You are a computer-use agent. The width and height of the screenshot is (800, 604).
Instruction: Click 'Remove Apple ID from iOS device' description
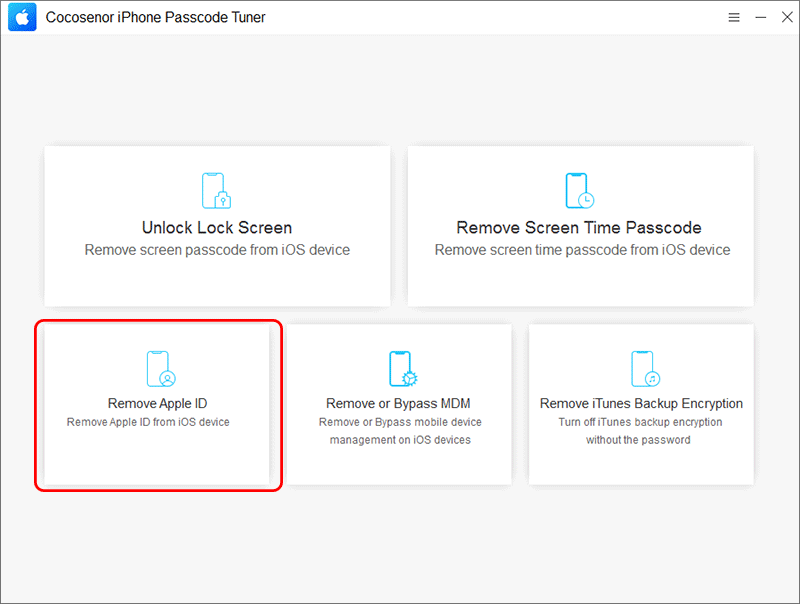148,422
